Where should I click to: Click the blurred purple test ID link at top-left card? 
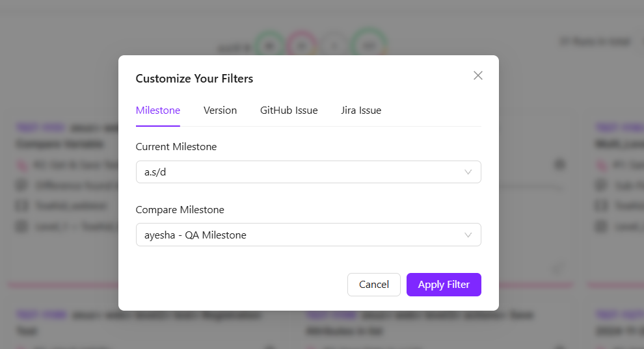31,127
